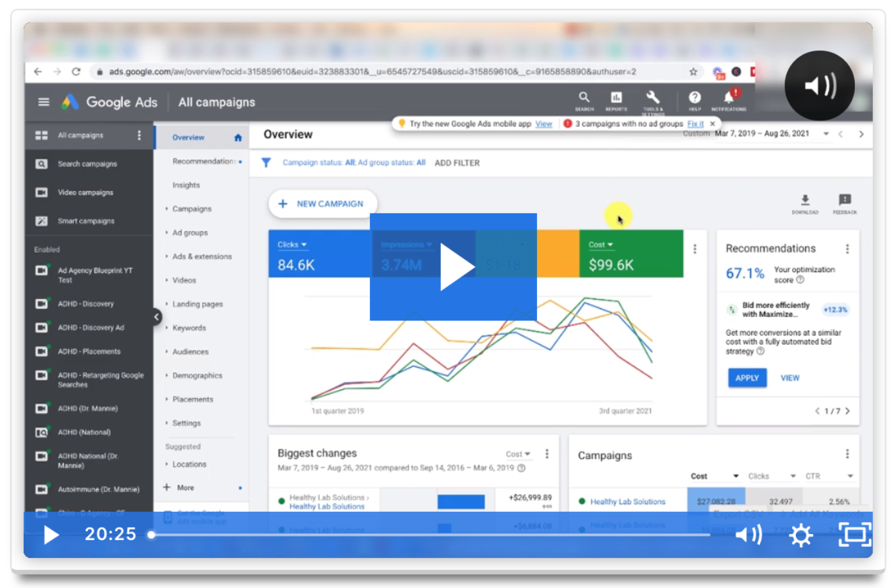Enter fullscreen mode for the video
The width and height of the screenshot is (896, 588).
855,534
